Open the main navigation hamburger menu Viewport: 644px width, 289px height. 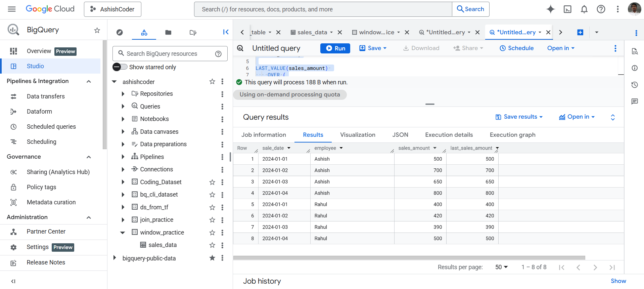click(x=12, y=9)
